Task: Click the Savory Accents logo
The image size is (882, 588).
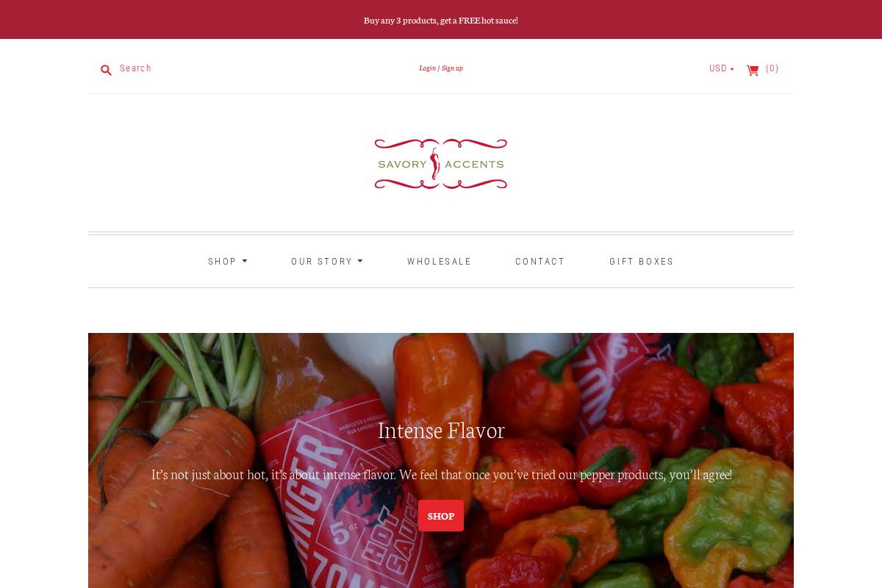Action: coord(441,164)
